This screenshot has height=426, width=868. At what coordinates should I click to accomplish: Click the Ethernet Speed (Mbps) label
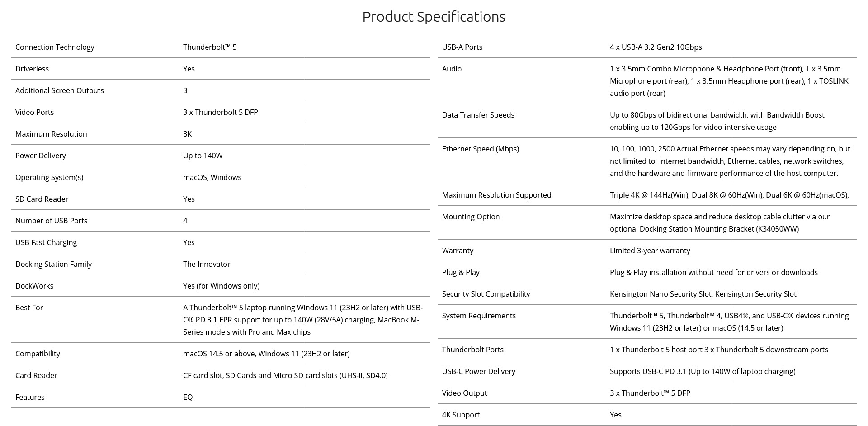click(481, 149)
